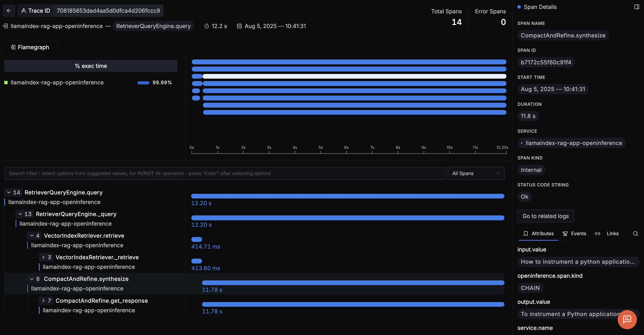Click the green service color square
The width and height of the screenshot is (644, 335).
(6, 82)
